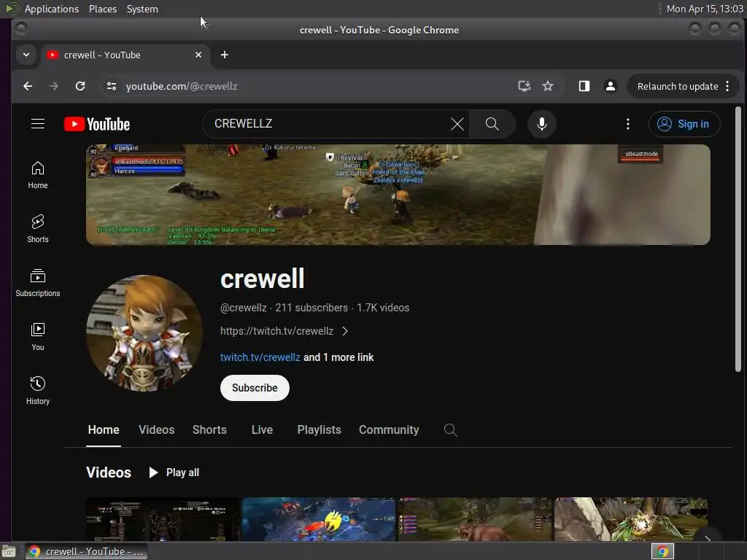Select the channel Home tab
This screenshot has height=560, width=747.
tap(104, 430)
